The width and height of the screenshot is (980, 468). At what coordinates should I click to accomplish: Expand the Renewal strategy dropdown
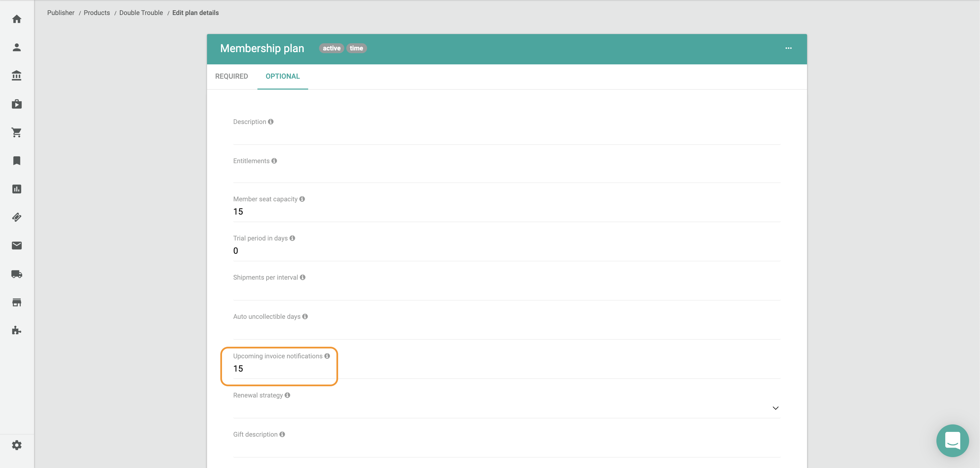775,408
